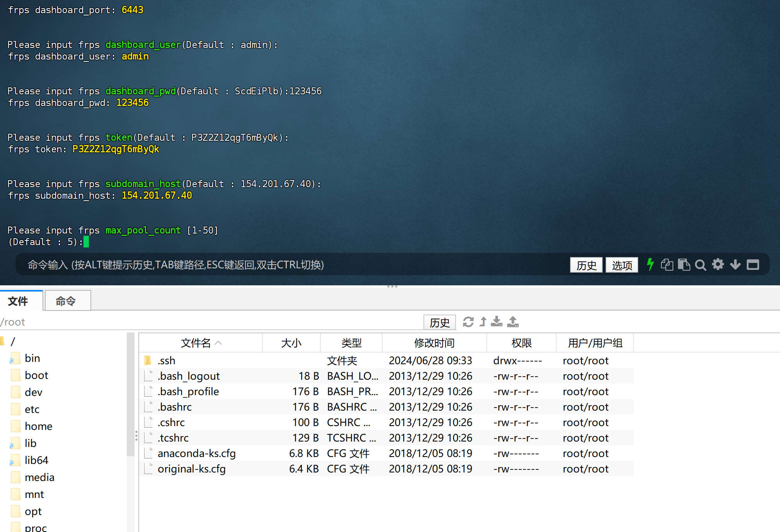Click the paste icon in the terminal toolbar
Image resolution: width=780 pixels, height=532 pixels.
(x=684, y=265)
